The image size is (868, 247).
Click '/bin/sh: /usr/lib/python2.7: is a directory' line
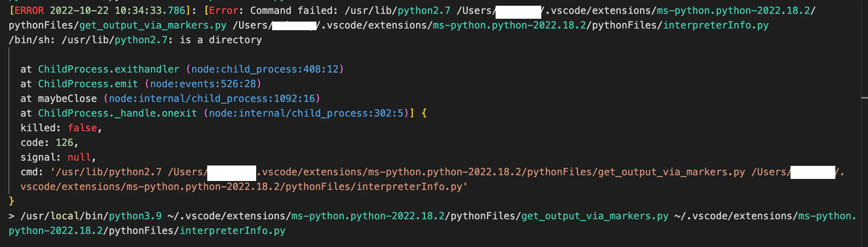(x=135, y=40)
